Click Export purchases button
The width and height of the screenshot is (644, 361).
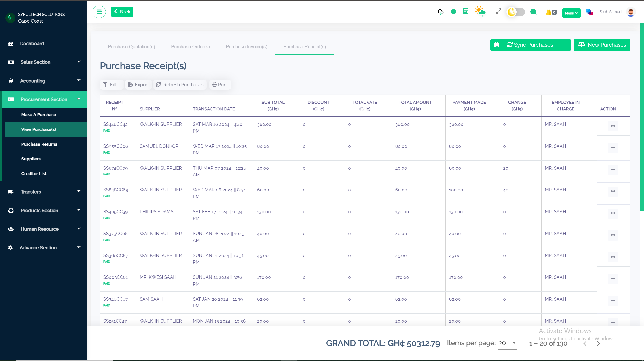click(x=138, y=85)
